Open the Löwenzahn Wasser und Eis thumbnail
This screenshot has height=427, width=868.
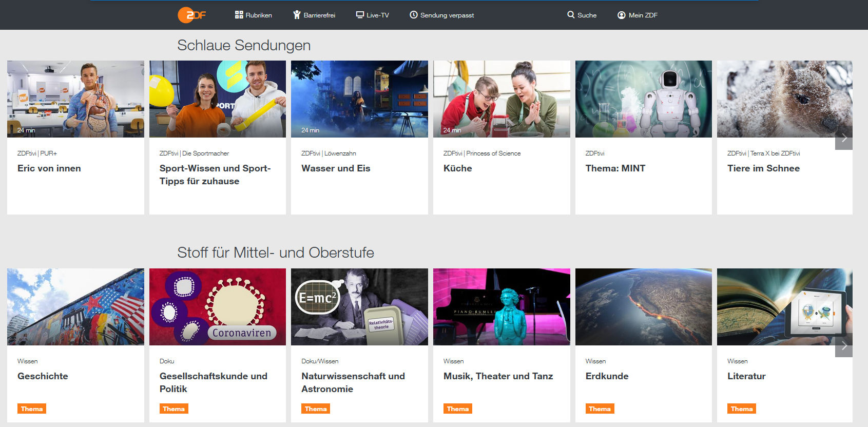tap(359, 99)
